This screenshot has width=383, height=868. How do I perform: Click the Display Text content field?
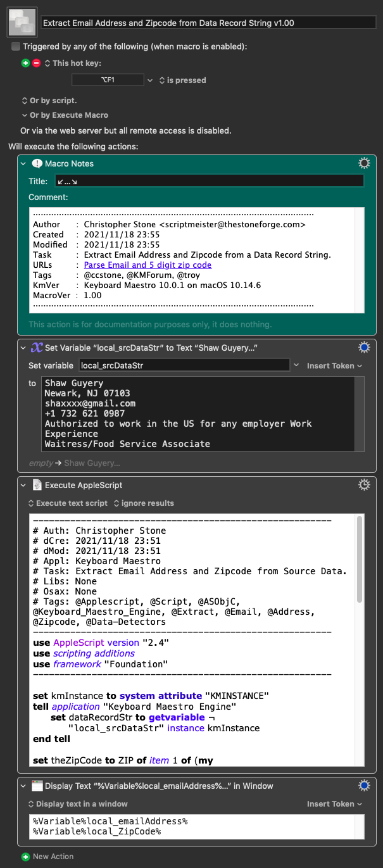196,826
